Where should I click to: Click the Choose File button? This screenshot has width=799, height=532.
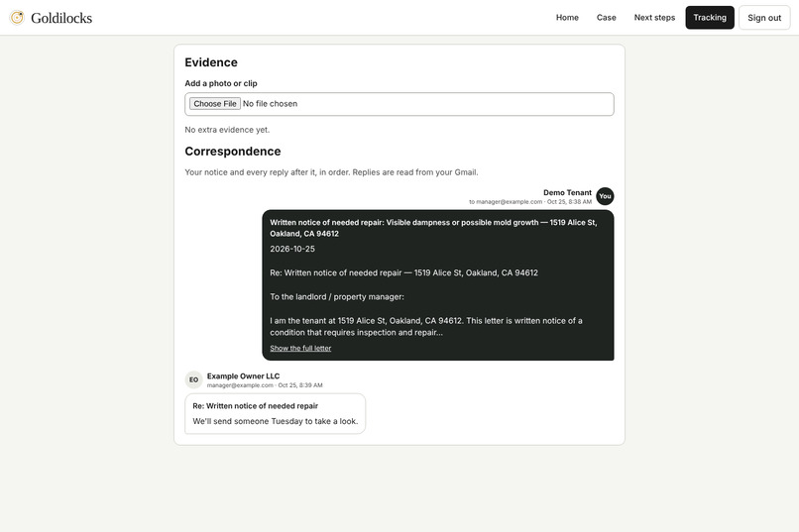pyautogui.click(x=215, y=103)
